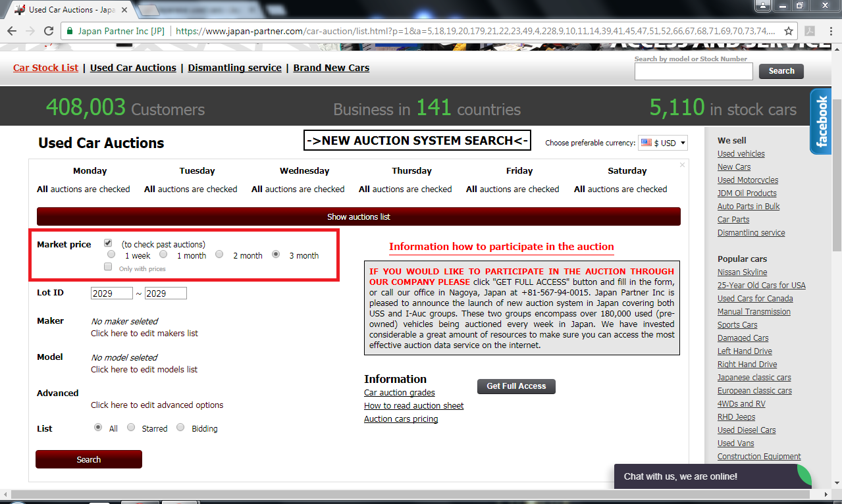Close the auction days panel with X

pyautogui.click(x=682, y=164)
